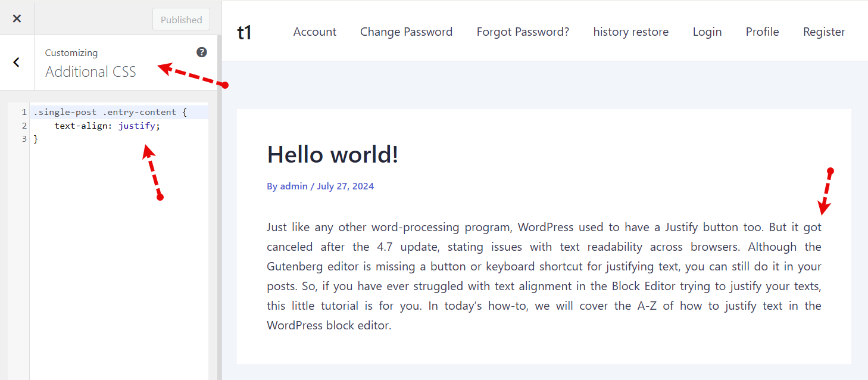Image resolution: width=868 pixels, height=380 pixels.
Task: Open the Register menu link
Action: point(824,32)
